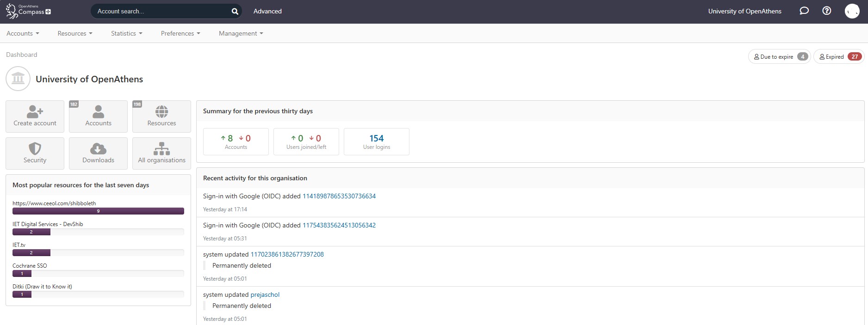Viewport: 868px width, 325px height.
Task: Open the prejaschol account link
Action: [x=265, y=294]
